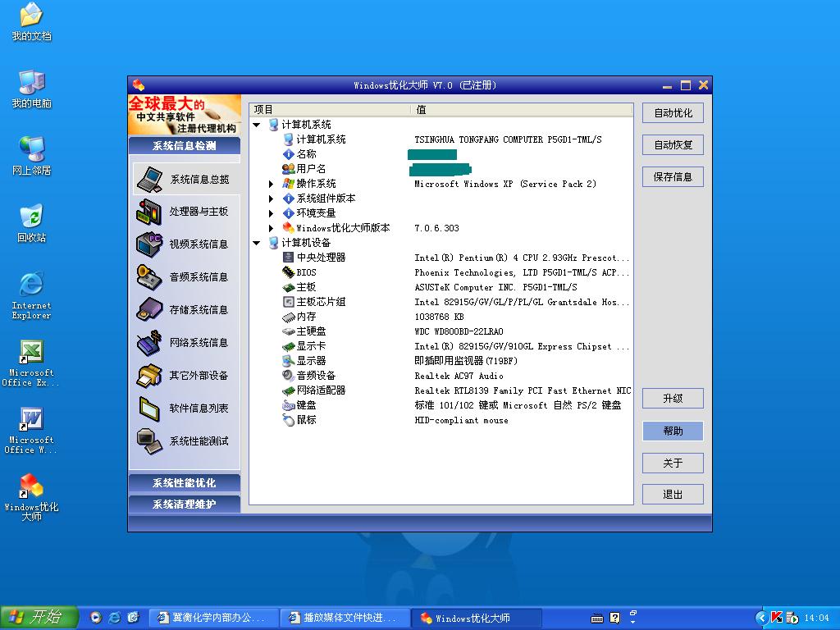Viewport: 840px width, 630px height.
Task: Click the 鼠标 mouse icon
Action: click(x=288, y=420)
